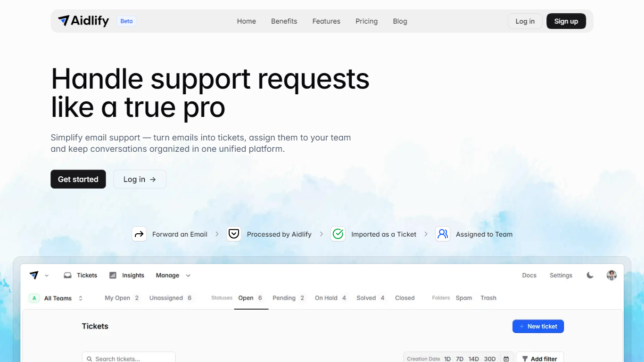Create a ticket with New ticket button

pos(538,326)
